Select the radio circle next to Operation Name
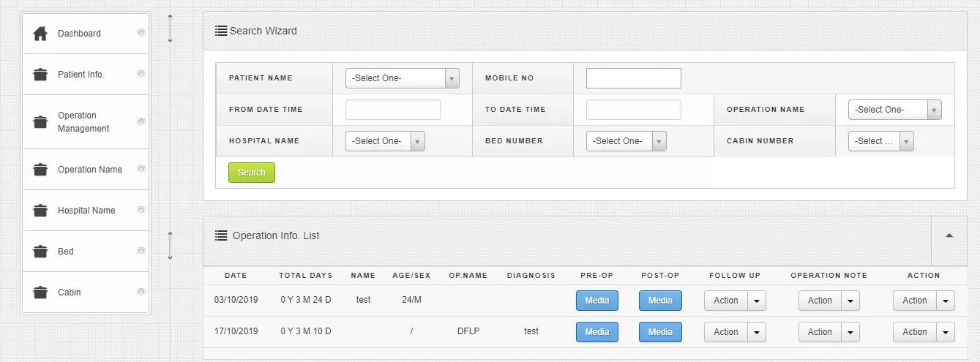The image size is (980, 362). pos(141,169)
